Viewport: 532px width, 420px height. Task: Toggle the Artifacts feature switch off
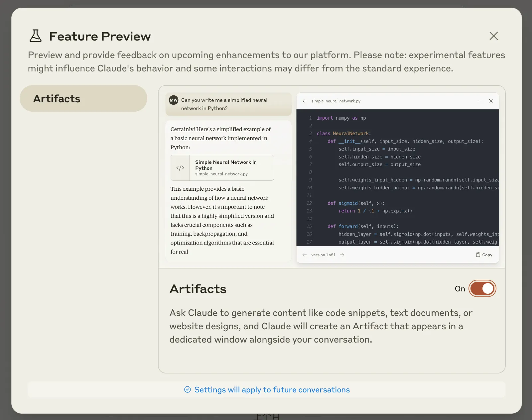[482, 288]
